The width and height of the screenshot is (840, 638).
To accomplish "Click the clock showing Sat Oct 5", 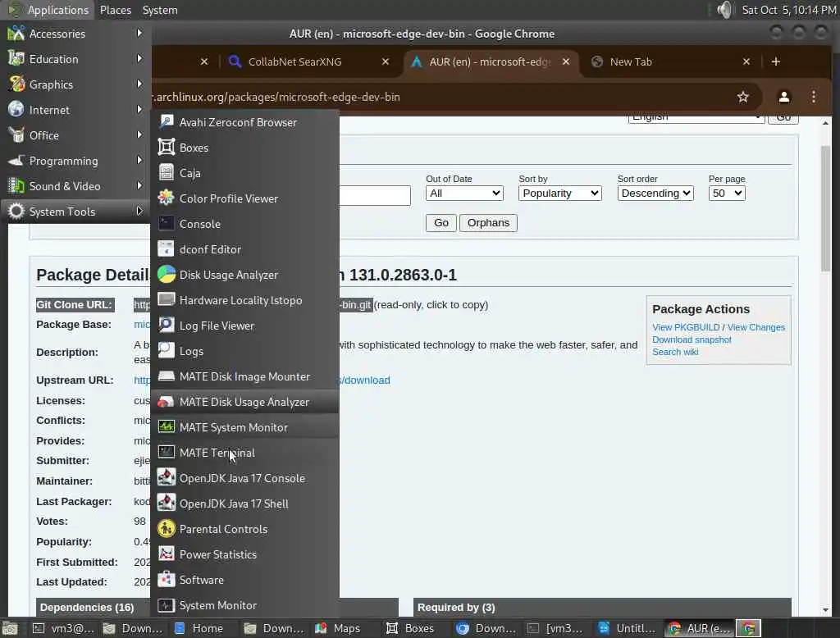I will (788, 10).
